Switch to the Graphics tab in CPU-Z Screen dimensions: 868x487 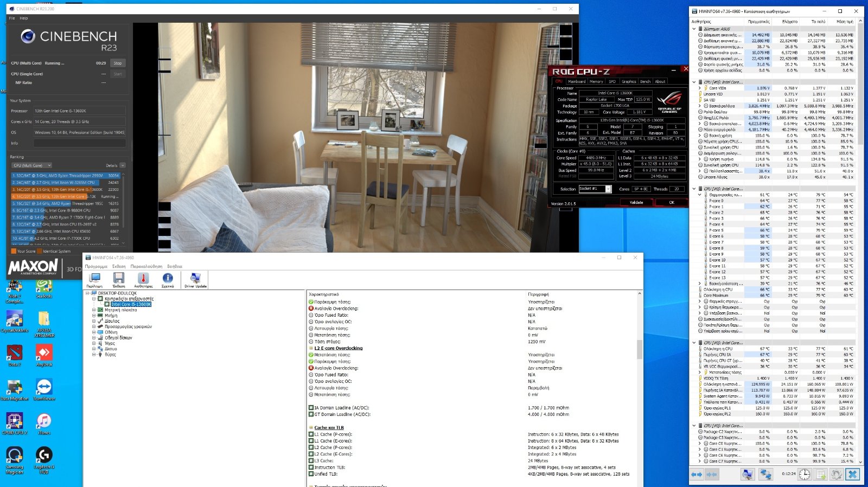(x=629, y=81)
